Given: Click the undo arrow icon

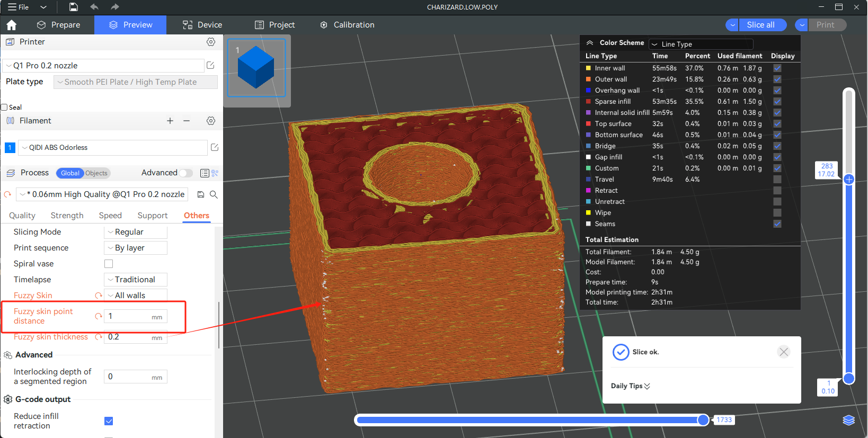Looking at the screenshot, I should click(94, 7).
